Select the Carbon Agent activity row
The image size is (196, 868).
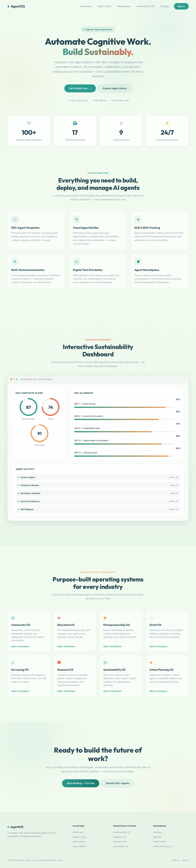pyautogui.click(x=98, y=477)
